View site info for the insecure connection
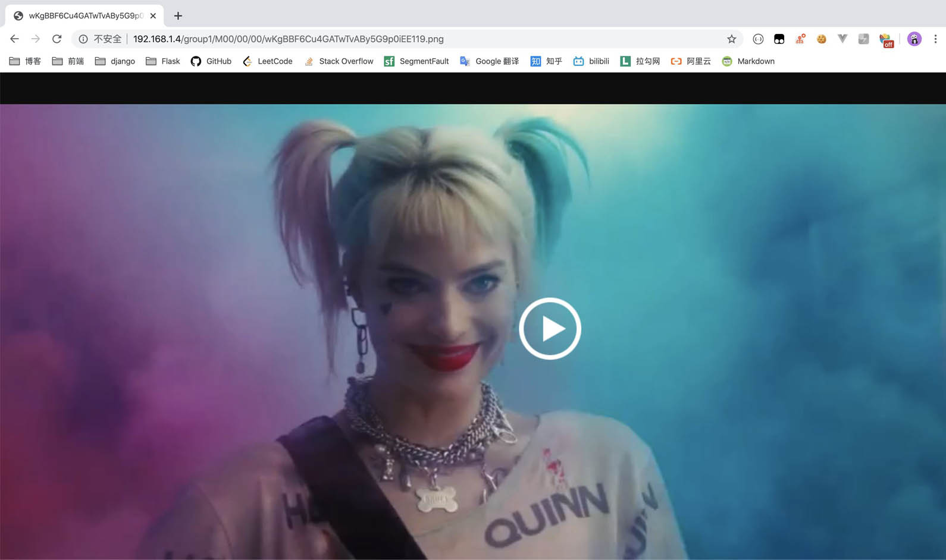This screenshot has width=946, height=560. (83, 39)
